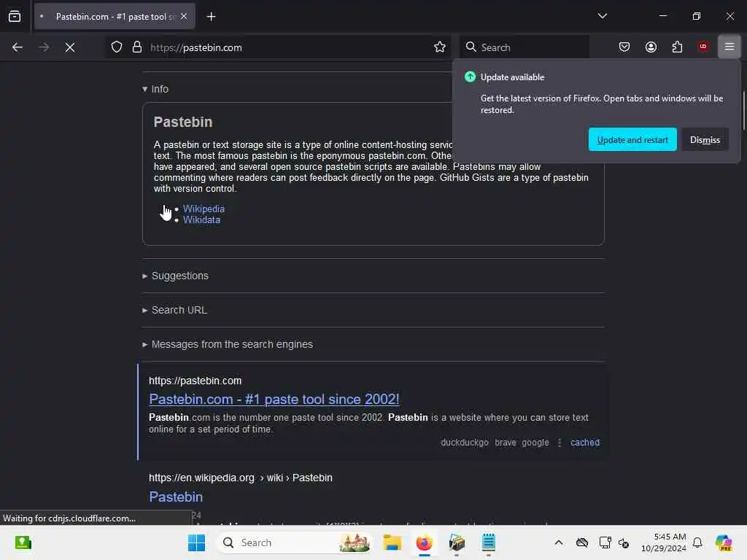
Task: Click the muted volume tray icon
Action: (624, 542)
